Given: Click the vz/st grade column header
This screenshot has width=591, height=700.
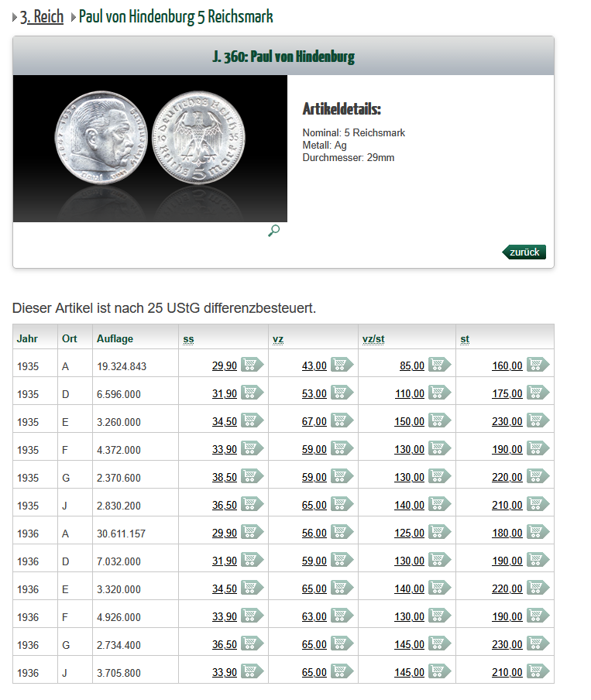Looking at the screenshot, I should pyautogui.click(x=373, y=339).
